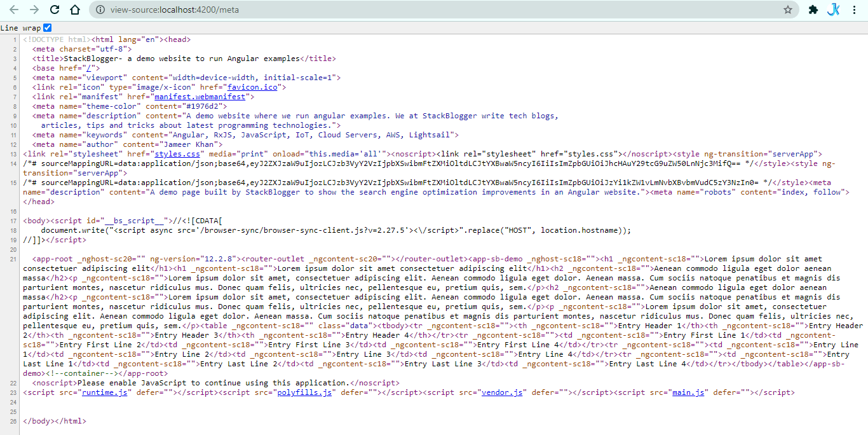Open the Extensions puzzle icon
This screenshot has height=435, width=868.
coord(813,10)
